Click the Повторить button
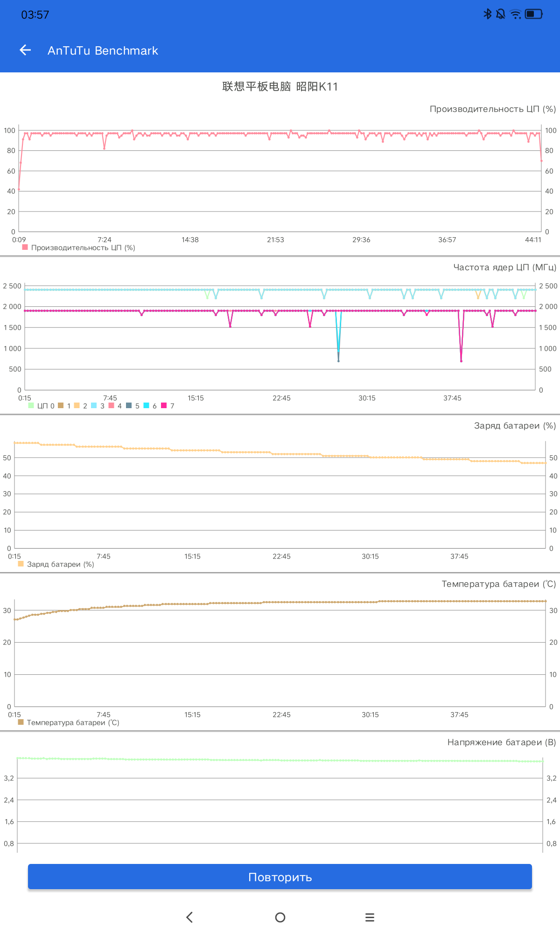The image size is (560, 934). point(280,877)
